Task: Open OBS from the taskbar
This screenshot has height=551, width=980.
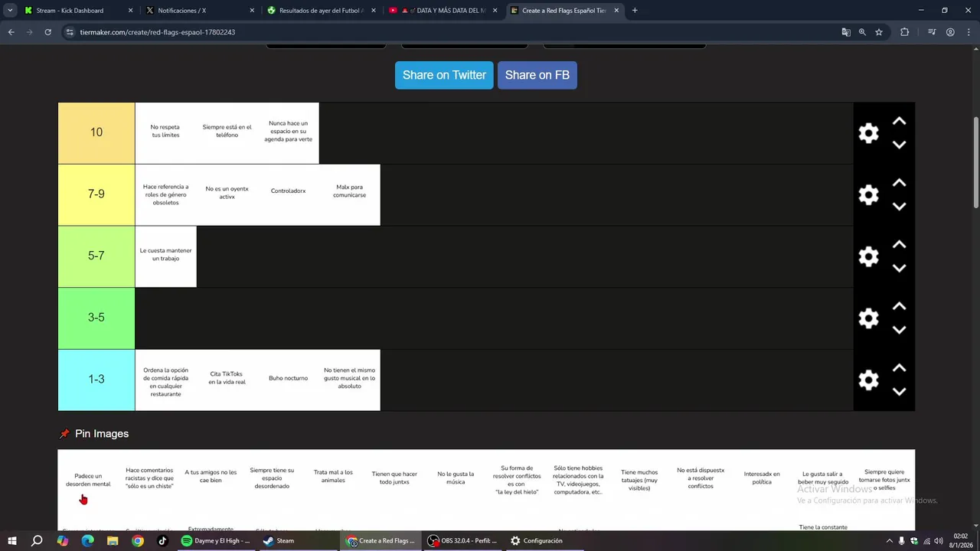Action: click(462, 541)
